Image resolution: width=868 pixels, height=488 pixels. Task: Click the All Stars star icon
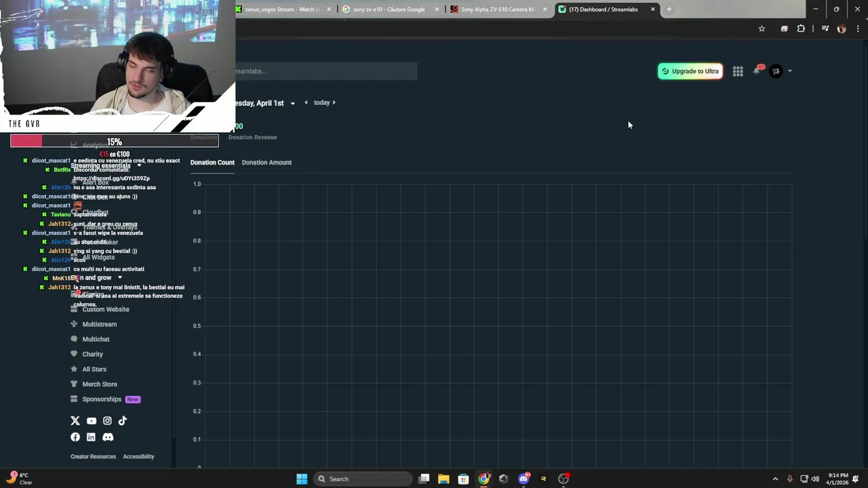click(x=75, y=369)
